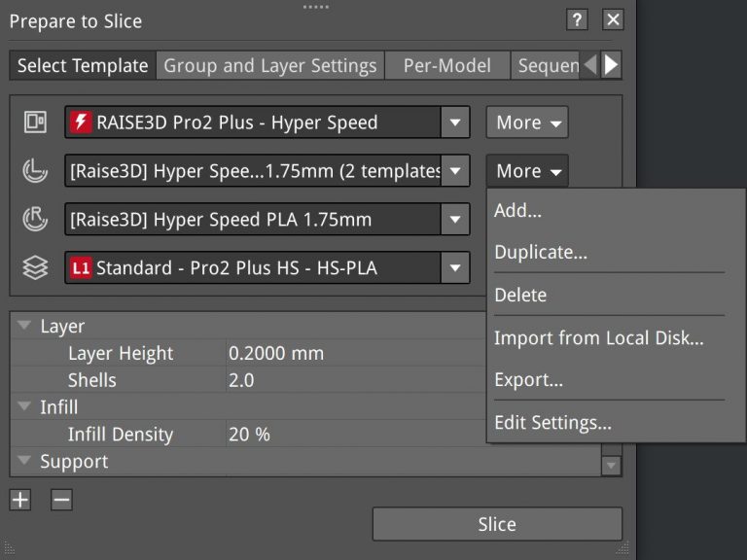Click the stacked layers template icon
This screenshot has width=747, height=560.
pyautogui.click(x=35, y=267)
